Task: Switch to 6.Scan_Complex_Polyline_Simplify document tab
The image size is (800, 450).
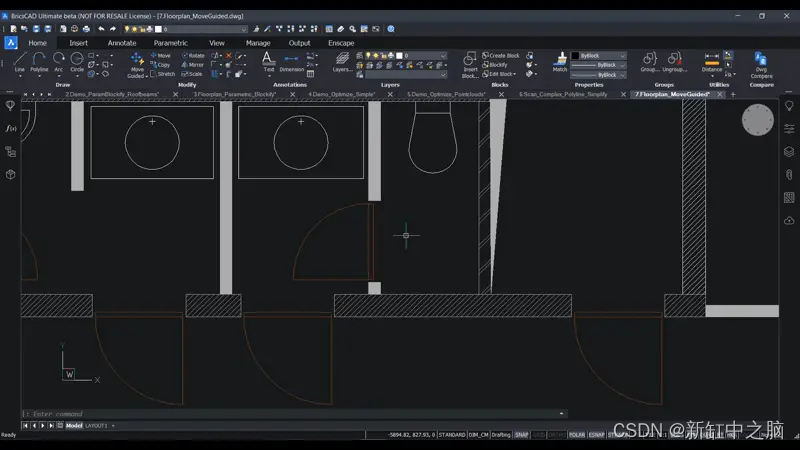Action: (563, 94)
